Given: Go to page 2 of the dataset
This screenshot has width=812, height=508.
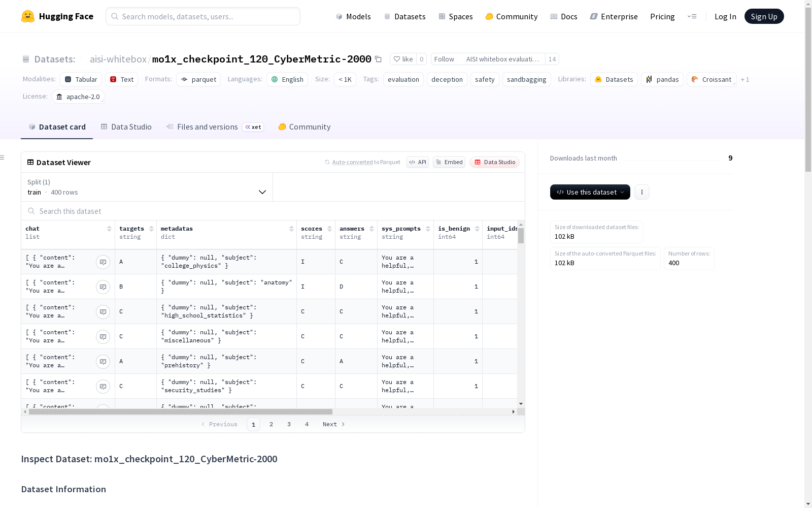Looking at the screenshot, I should [x=272, y=424].
